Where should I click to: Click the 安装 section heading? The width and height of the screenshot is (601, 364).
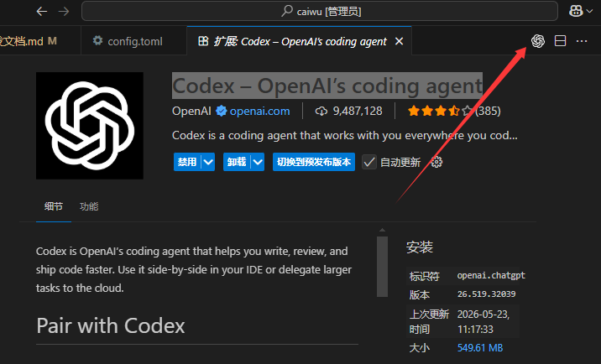(x=420, y=247)
